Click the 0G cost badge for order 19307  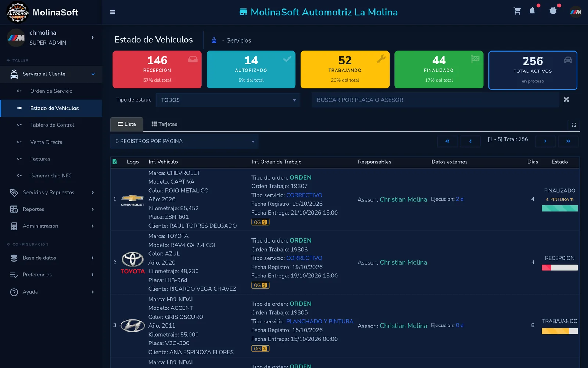click(261, 222)
